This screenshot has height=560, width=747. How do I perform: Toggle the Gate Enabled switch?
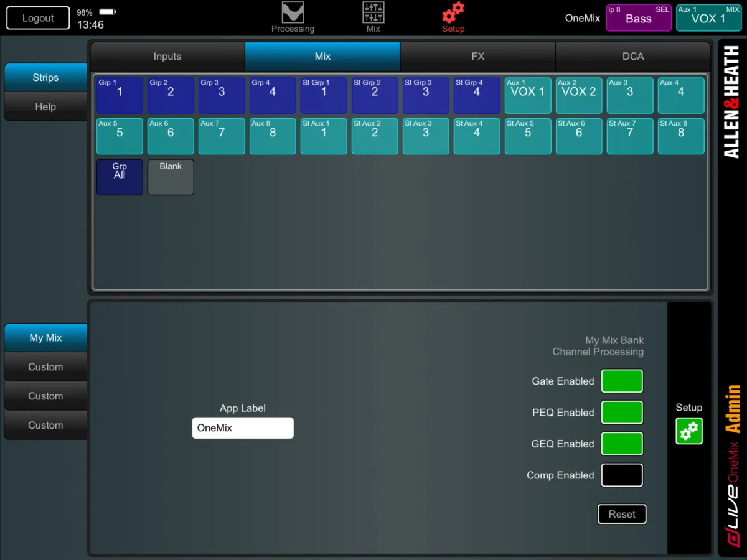click(x=622, y=381)
